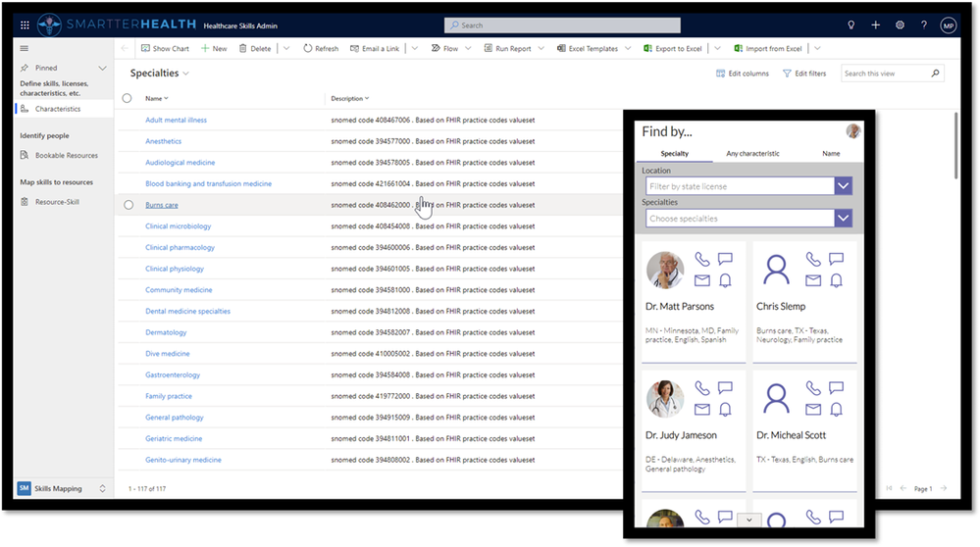Expand the Run Report dropdown chevron

click(x=542, y=48)
